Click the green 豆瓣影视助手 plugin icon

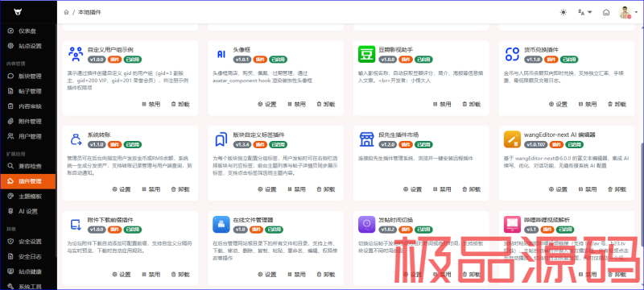[366, 54]
